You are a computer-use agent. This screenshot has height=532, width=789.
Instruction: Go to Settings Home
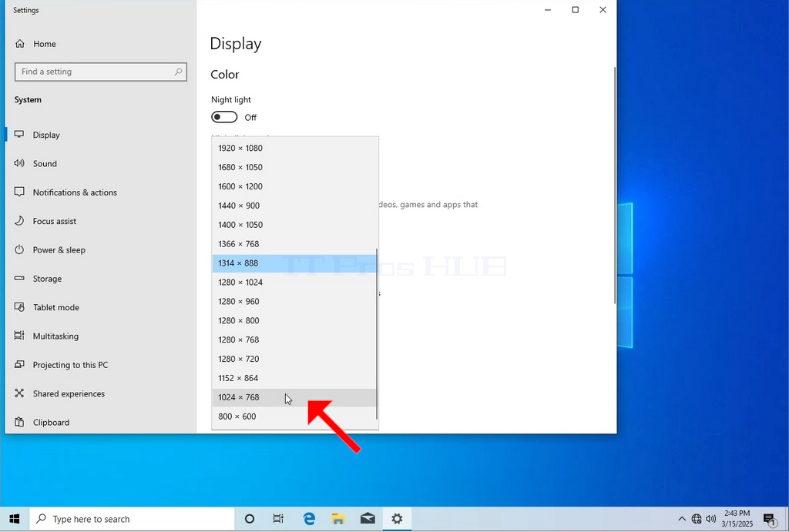[44, 44]
